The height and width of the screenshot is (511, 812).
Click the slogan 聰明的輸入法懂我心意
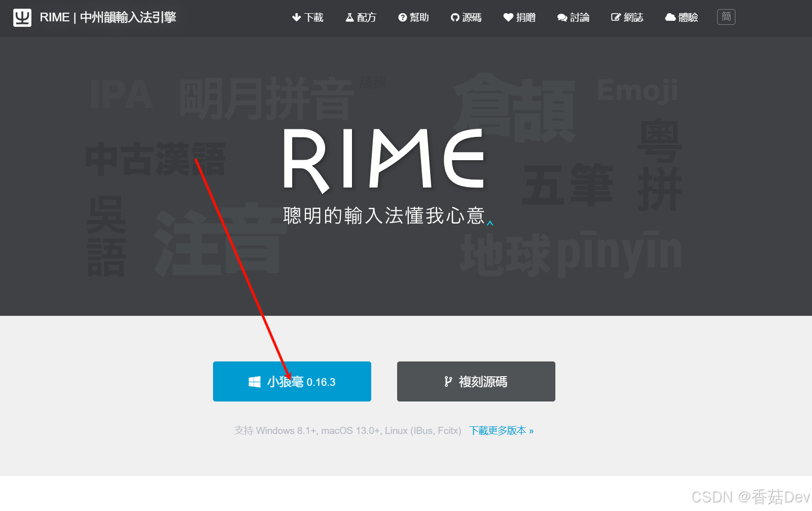click(x=384, y=216)
